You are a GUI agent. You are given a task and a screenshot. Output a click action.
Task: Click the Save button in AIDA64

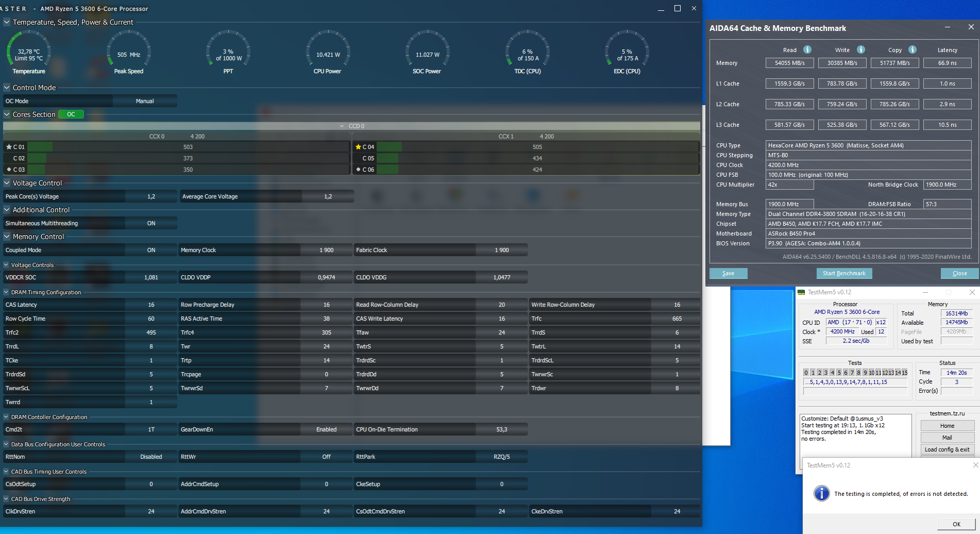(728, 273)
